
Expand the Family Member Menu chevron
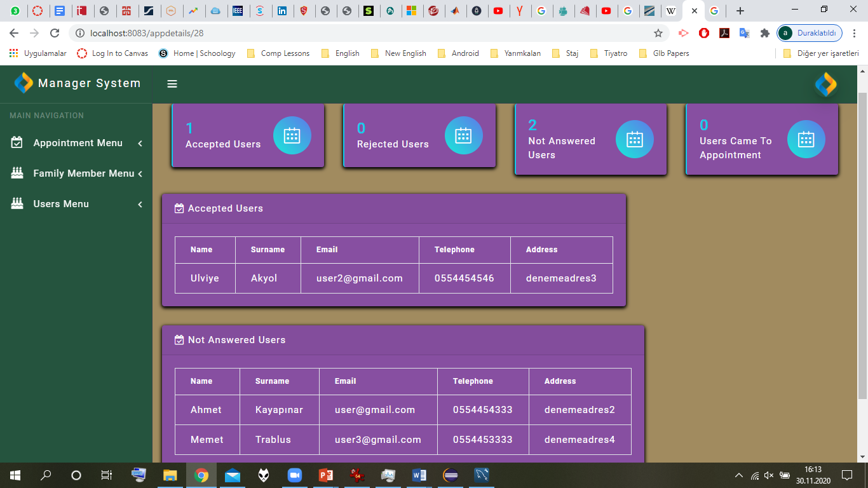click(x=140, y=174)
